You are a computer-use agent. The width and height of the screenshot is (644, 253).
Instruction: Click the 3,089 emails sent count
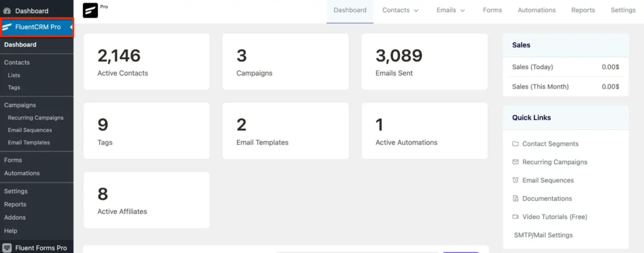coord(399,56)
